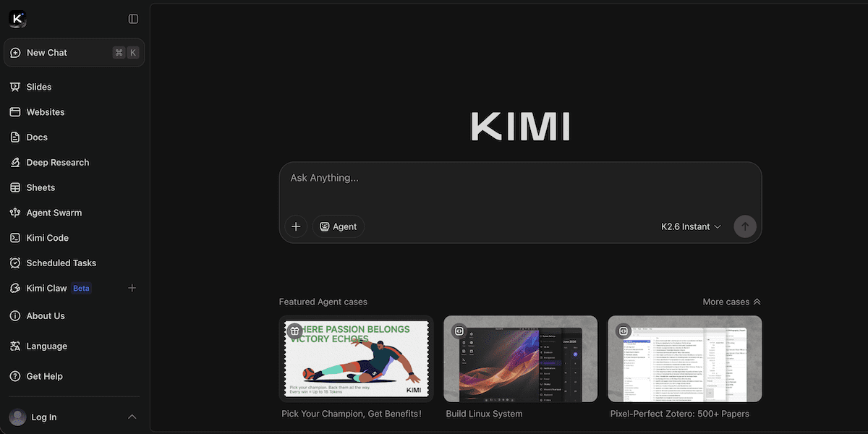Click the Slides presentation icon
The image size is (868, 434).
(x=15, y=87)
